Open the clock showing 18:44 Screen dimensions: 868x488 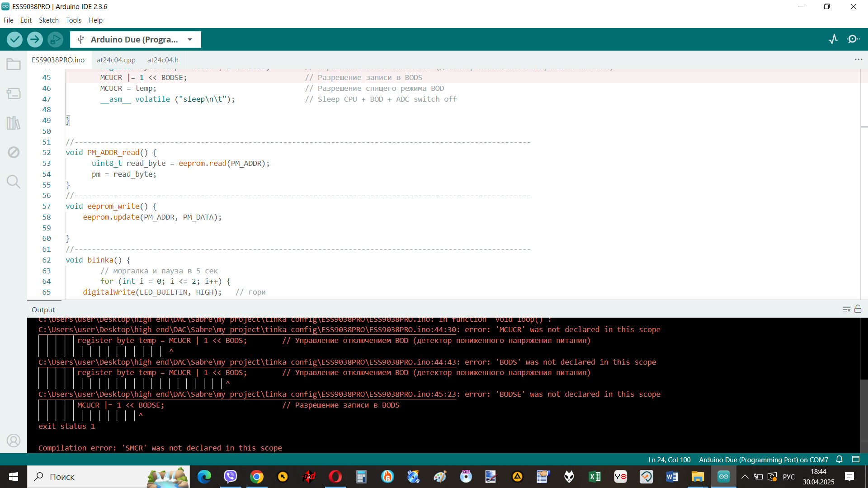[819, 477]
